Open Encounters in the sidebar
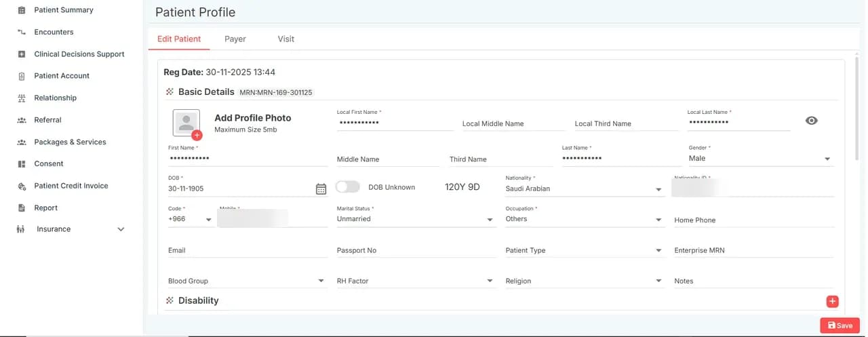Viewport: 868px width, 337px height. pos(54,32)
